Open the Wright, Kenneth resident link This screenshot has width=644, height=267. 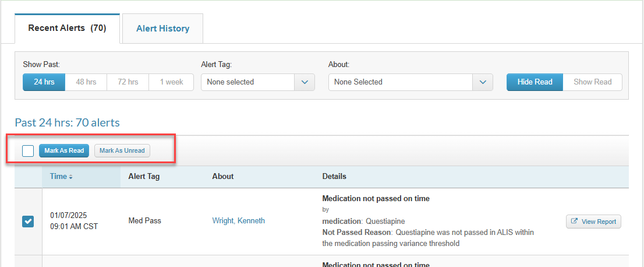point(238,220)
